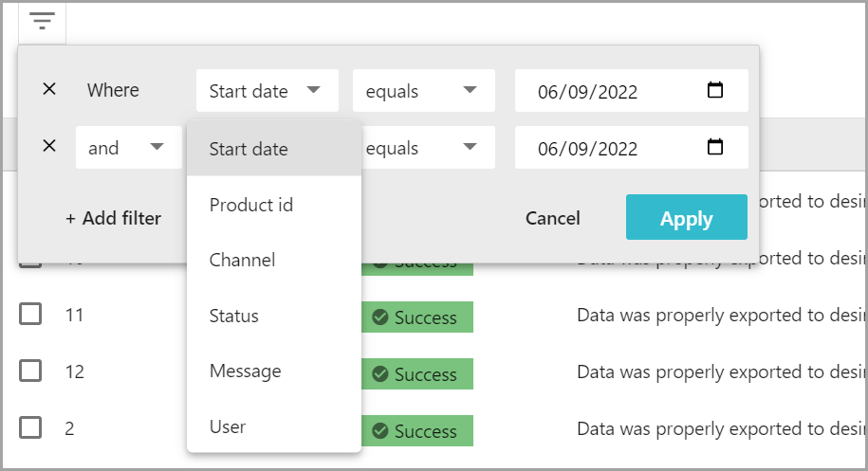The image size is (868, 471).
Task: Click the Success status badge in row 11
Action: [x=416, y=317]
